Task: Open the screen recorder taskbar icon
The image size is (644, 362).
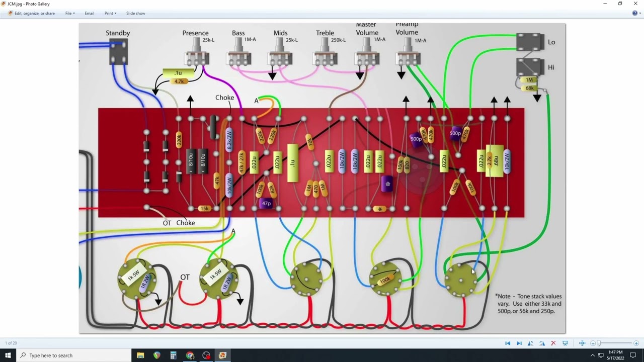Action: click(x=206, y=355)
